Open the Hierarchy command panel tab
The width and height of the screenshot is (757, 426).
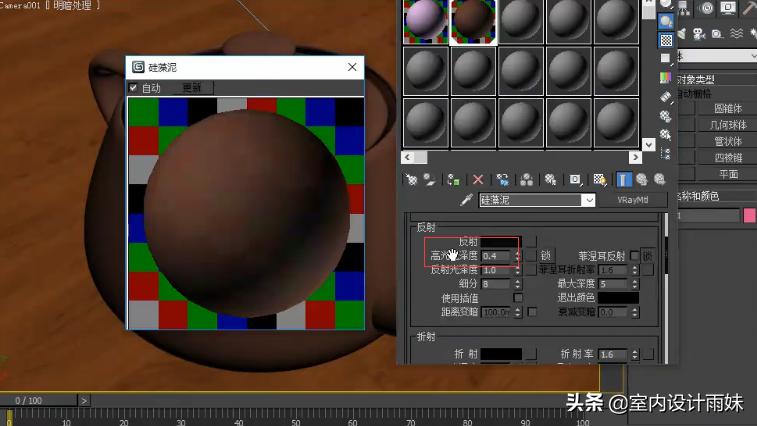click(x=683, y=8)
